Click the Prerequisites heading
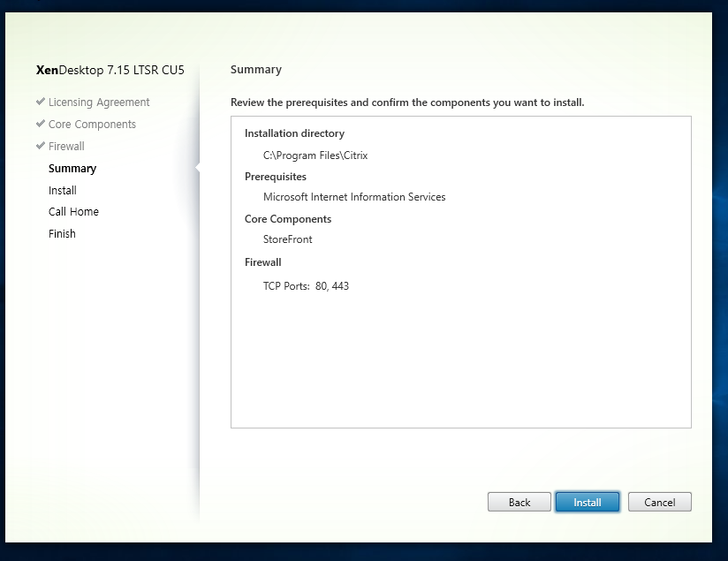The image size is (728, 561). 276,177
